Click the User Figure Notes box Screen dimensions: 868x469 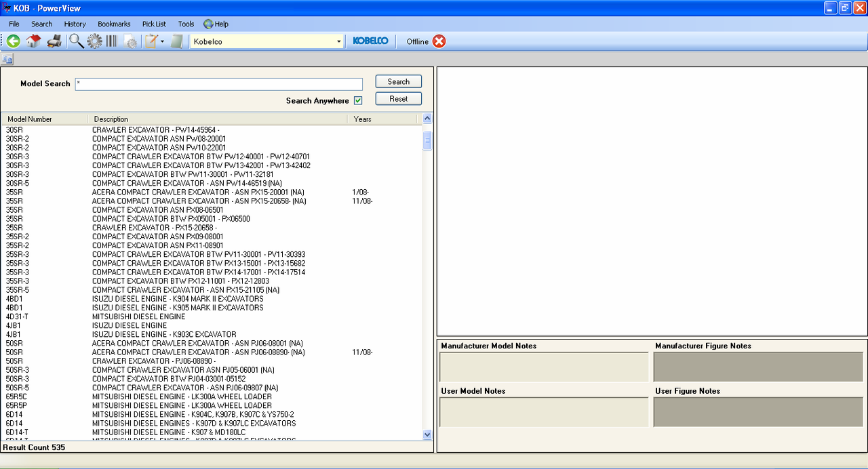[x=758, y=412]
